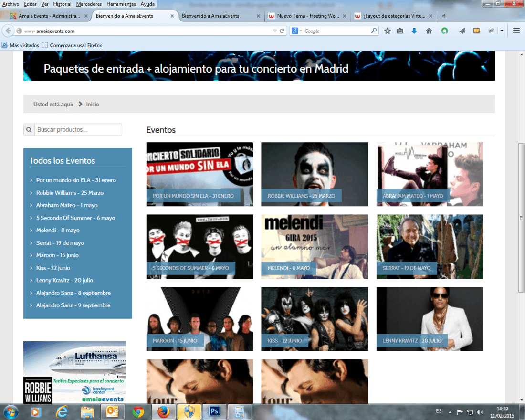This screenshot has height=420, width=525.
Task: Go to the Firefox home page icon
Action: click(x=429, y=31)
